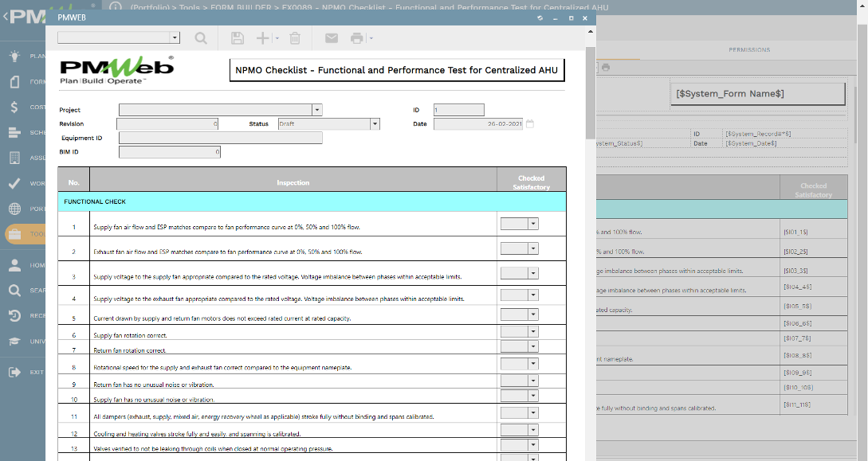This screenshot has height=461, width=868.
Task: Click the [$I05_5$] placeholder in background designer
Action: [797, 307]
